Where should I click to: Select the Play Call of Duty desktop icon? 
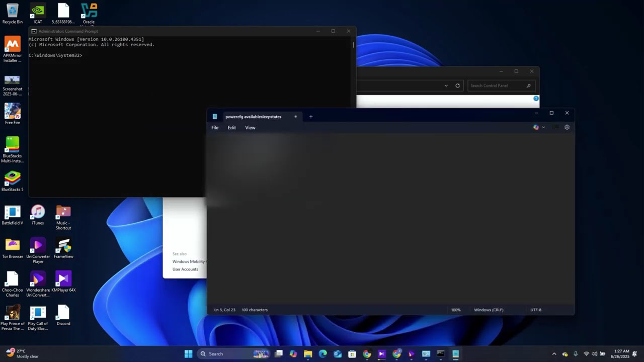pos(38,318)
